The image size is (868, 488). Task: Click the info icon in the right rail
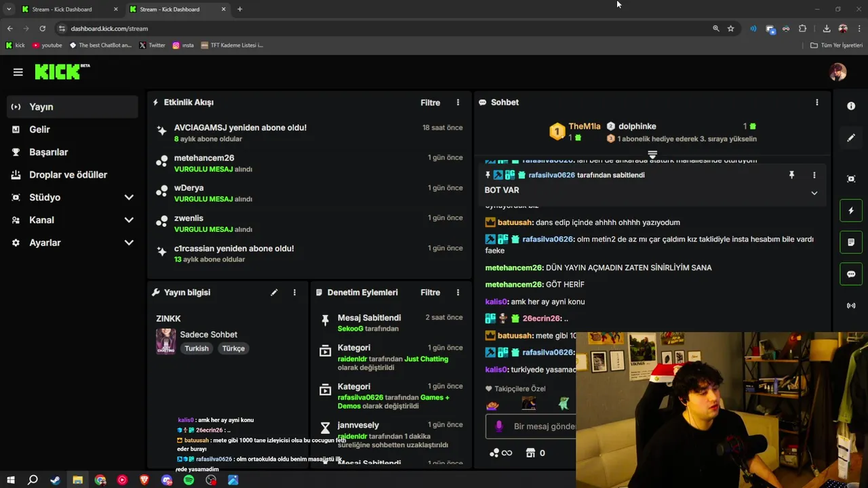[x=851, y=106]
